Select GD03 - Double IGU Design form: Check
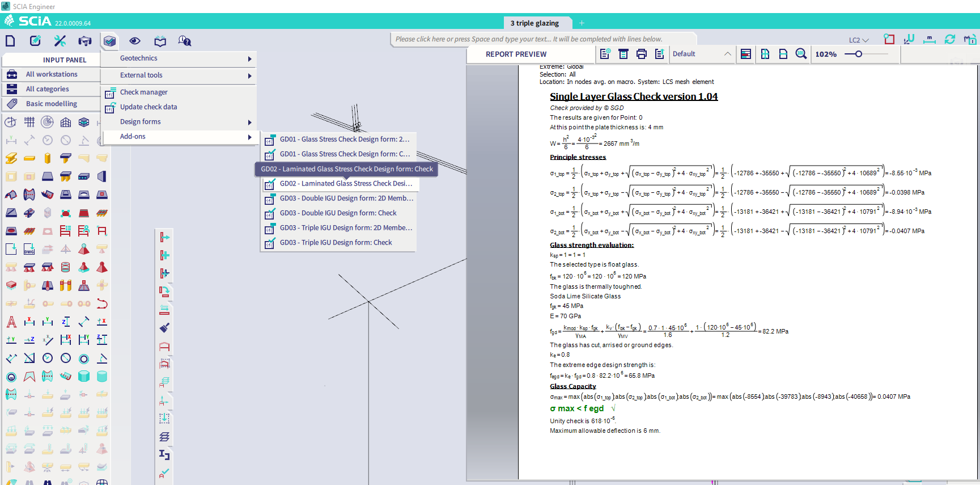980x485 pixels. pos(338,213)
